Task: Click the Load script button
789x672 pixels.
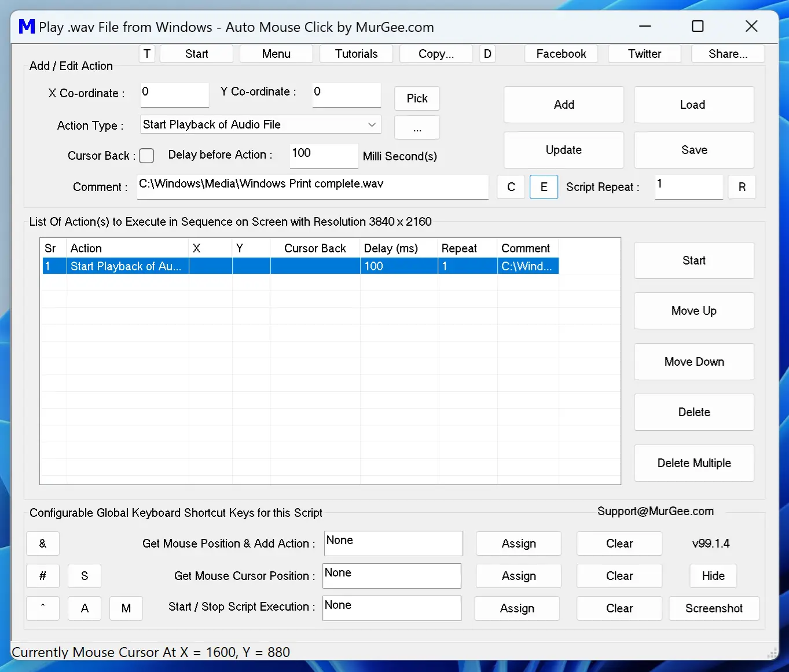Action: [x=693, y=105]
